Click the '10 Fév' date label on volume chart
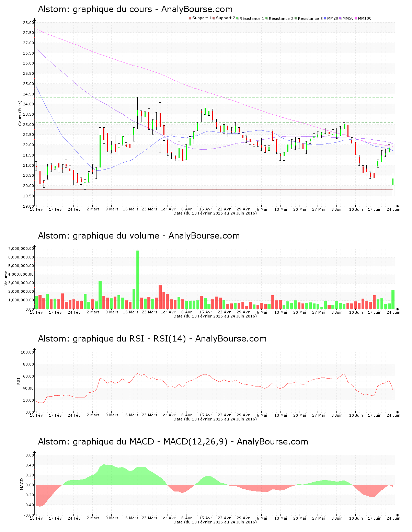 coord(36,312)
